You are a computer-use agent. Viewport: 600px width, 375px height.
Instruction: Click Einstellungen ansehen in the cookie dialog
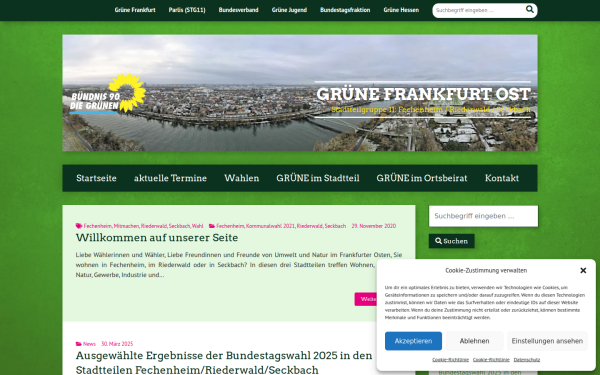point(547,341)
